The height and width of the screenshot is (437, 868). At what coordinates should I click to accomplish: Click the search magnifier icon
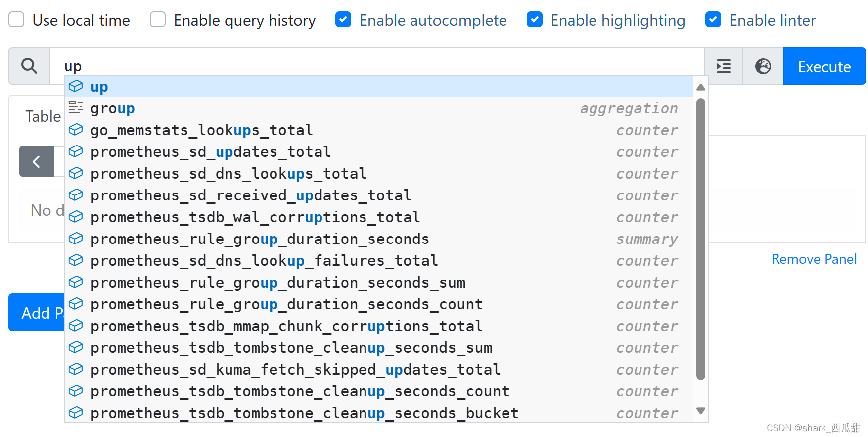[29, 66]
